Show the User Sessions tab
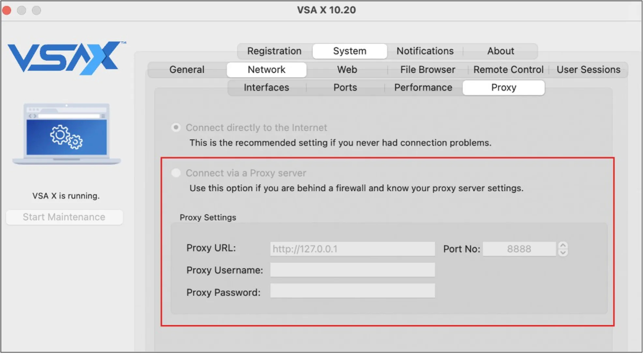The height and width of the screenshot is (355, 644). pyautogui.click(x=588, y=70)
